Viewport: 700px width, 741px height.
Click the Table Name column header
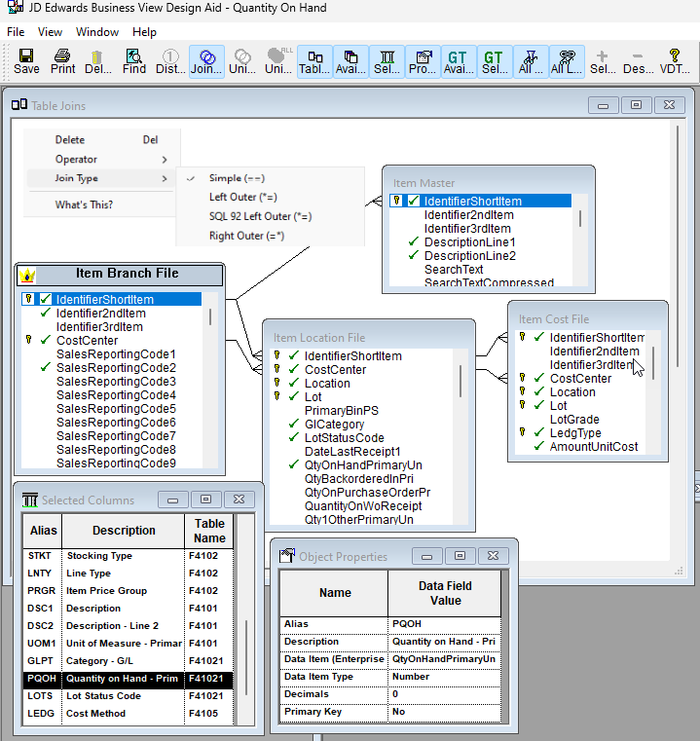(x=209, y=531)
